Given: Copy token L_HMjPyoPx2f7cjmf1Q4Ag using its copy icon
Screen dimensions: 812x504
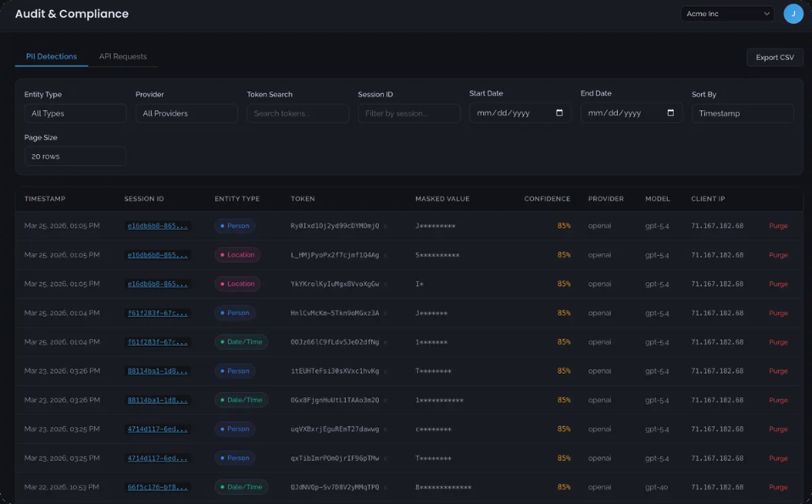Looking at the screenshot, I should tap(386, 255).
